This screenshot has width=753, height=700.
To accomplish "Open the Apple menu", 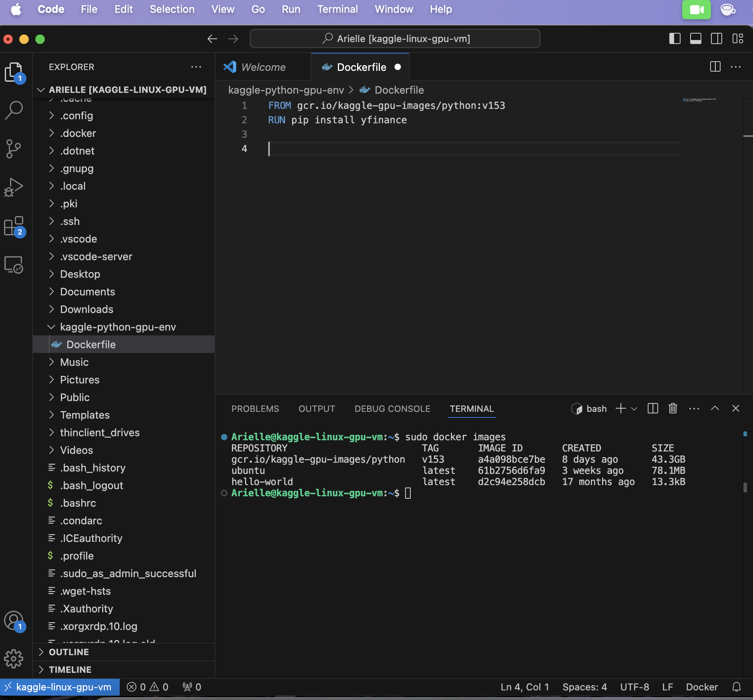I will (16, 9).
